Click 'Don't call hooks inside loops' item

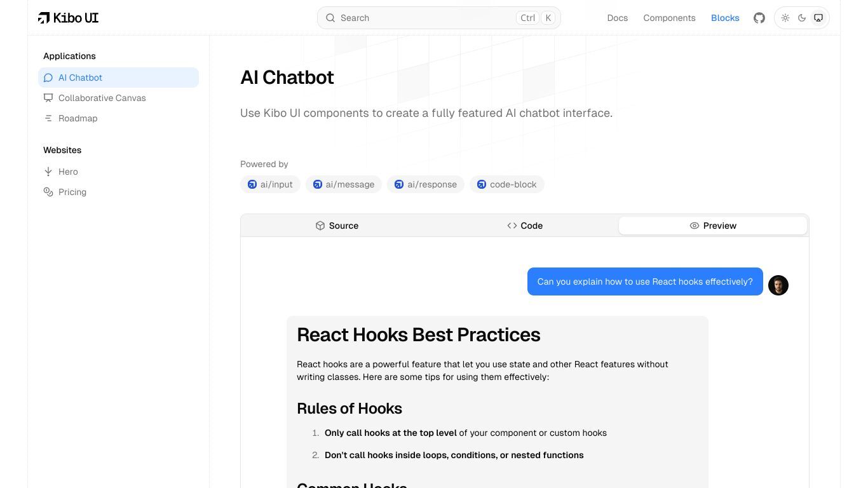pyautogui.click(x=454, y=455)
